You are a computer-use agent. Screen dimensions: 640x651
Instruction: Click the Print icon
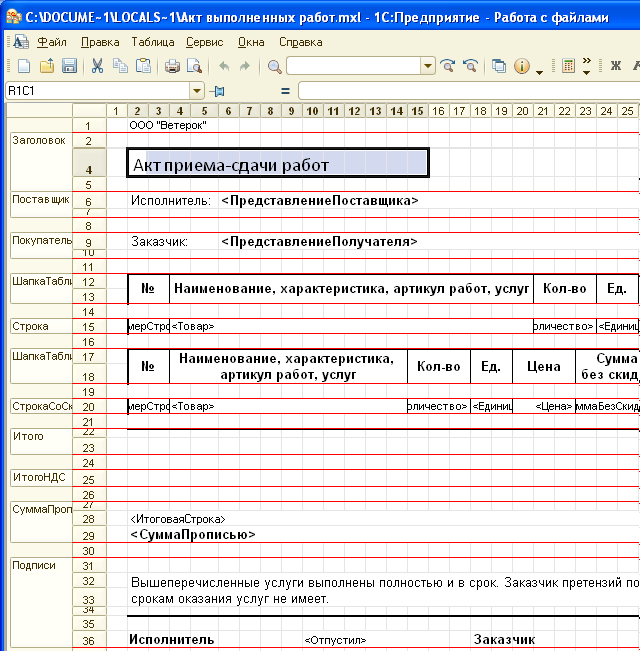172,66
